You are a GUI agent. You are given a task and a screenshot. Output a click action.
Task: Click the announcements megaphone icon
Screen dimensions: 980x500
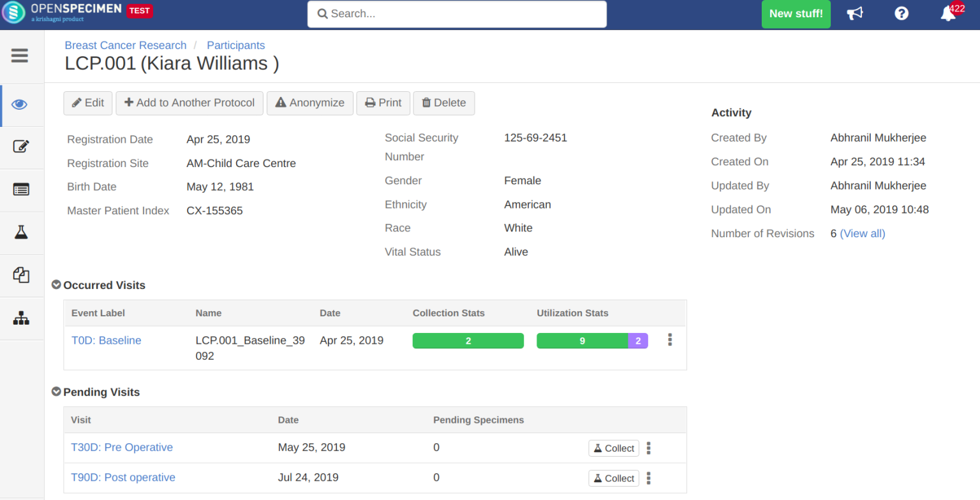coord(855,13)
